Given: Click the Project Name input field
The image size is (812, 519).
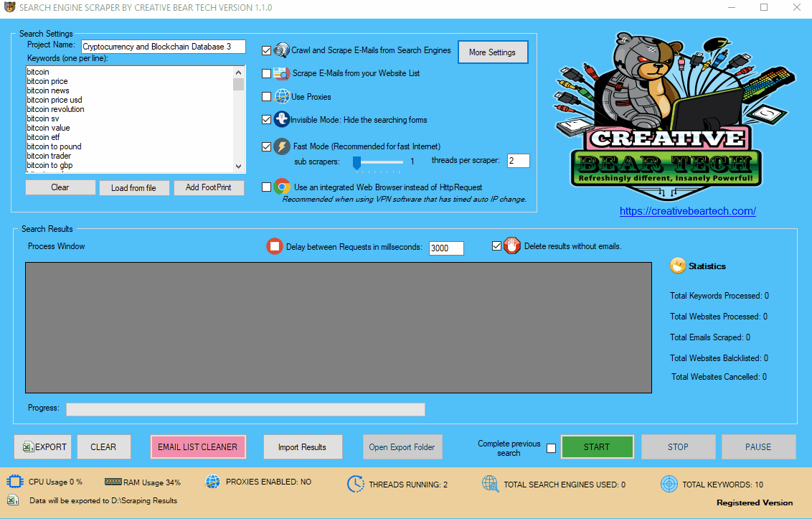Looking at the screenshot, I should click(x=163, y=47).
